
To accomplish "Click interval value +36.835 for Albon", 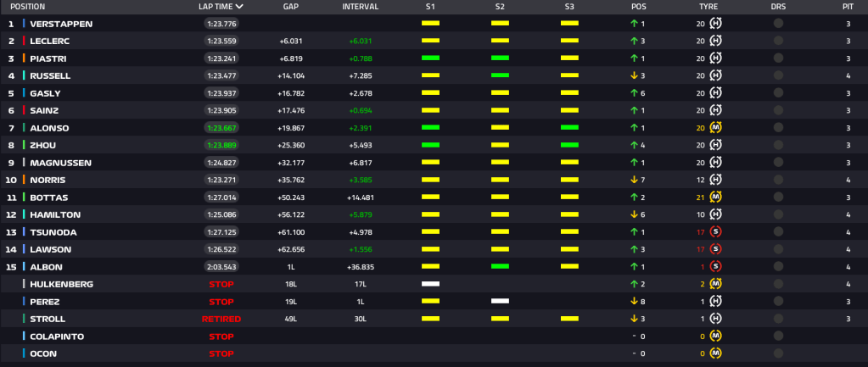I will [x=361, y=267].
